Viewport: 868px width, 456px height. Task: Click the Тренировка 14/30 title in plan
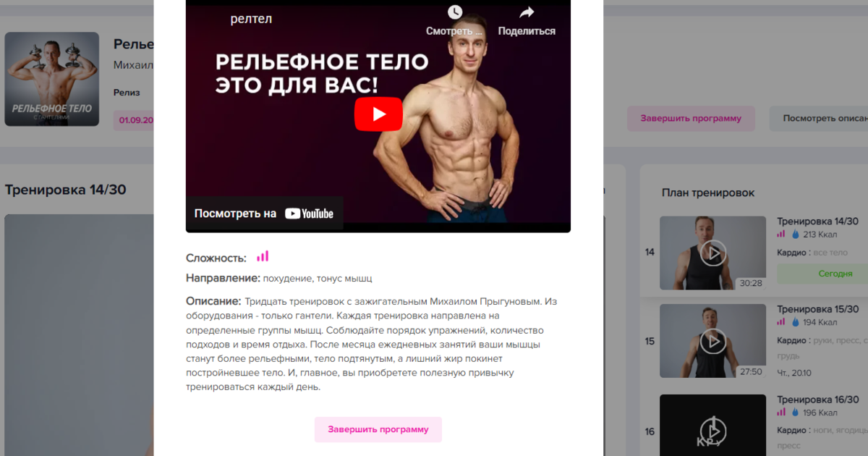[x=817, y=221]
